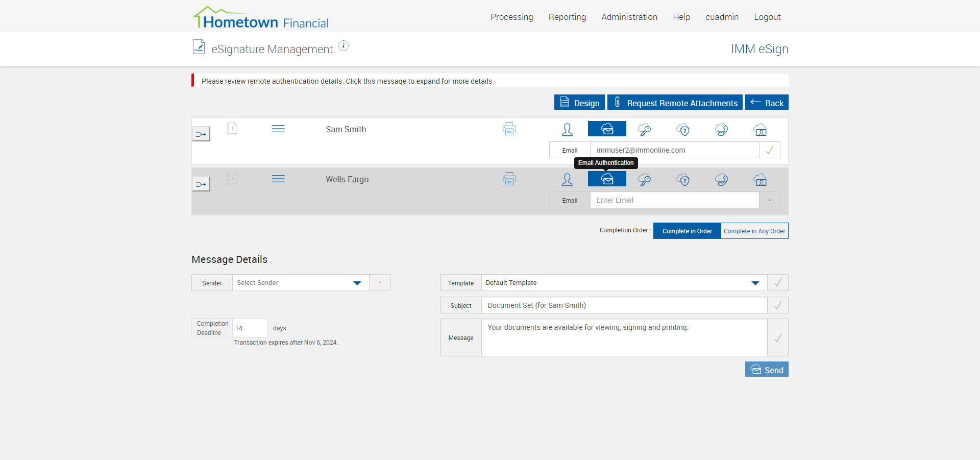The height and width of the screenshot is (460, 980).
Task: Select key password authentication for Wells Fargo
Action: [645, 180]
